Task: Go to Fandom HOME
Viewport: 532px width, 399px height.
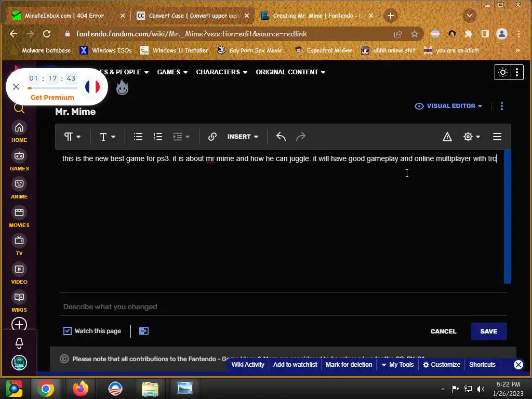Action: 19,131
